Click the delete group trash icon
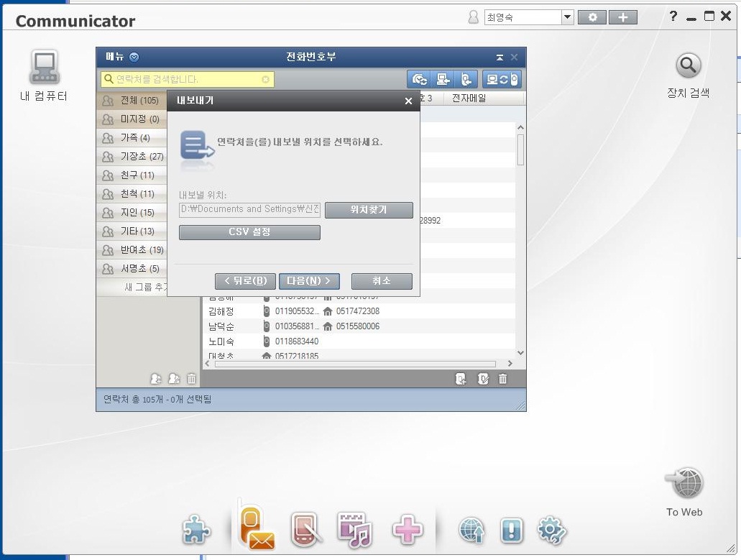 click(191, 379)
